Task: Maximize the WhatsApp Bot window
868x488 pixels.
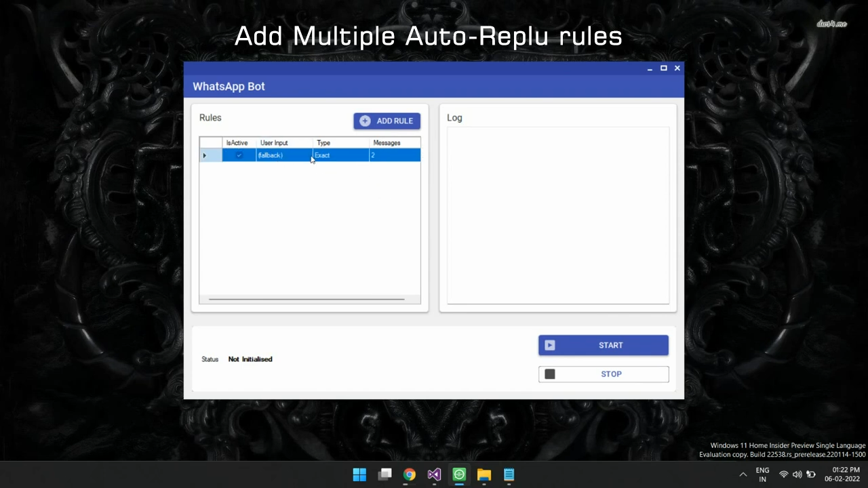Action: coord(664,68)
